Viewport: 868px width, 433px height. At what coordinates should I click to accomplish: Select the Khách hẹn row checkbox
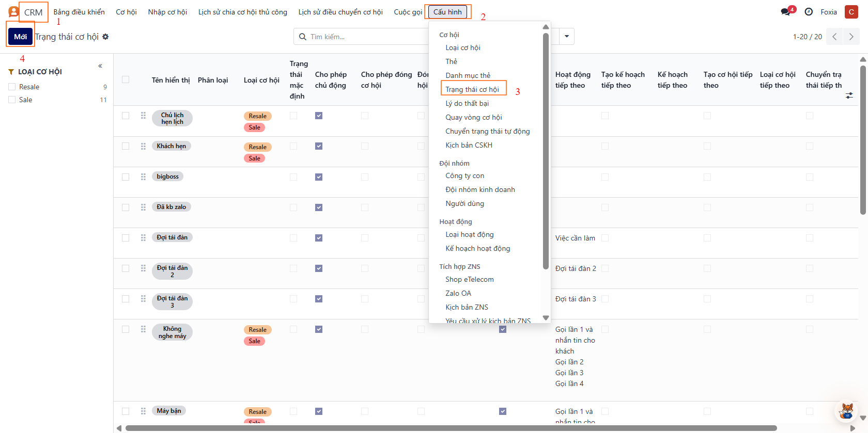(x=126, y=146)
